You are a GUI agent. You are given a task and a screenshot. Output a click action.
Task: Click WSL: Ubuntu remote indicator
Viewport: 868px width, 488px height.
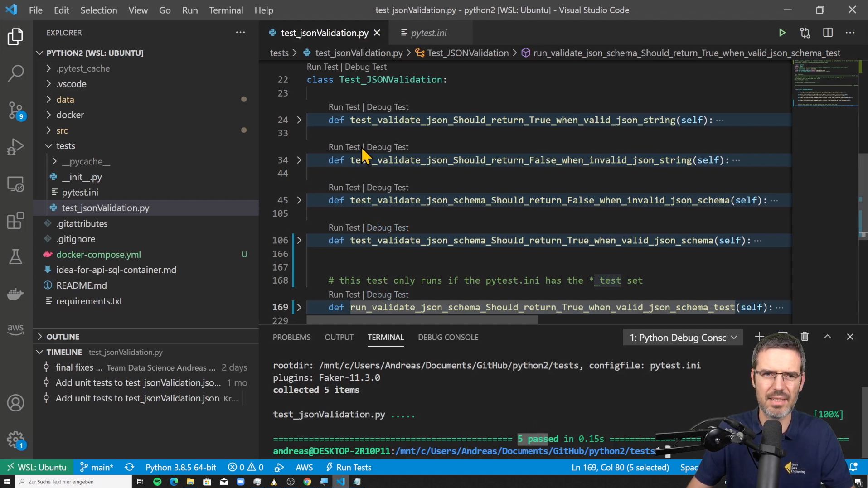[x=36, y=467]
